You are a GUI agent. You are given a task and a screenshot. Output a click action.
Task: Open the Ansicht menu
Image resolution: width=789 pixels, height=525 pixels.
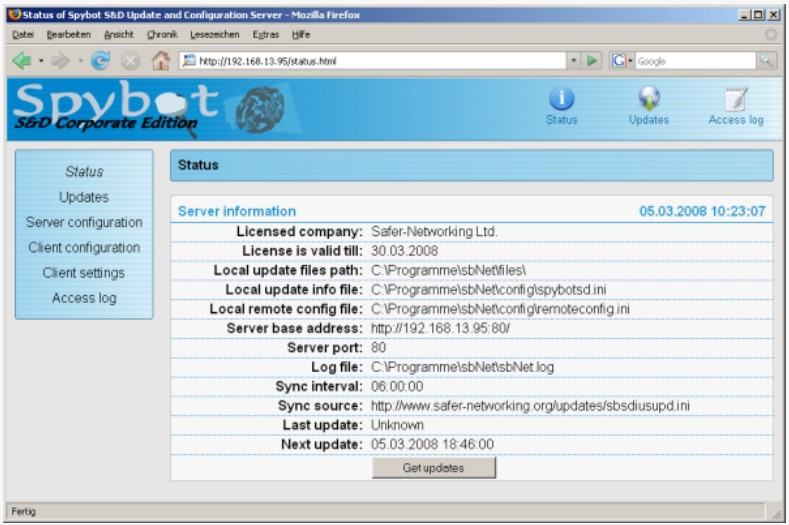[119, 35]
